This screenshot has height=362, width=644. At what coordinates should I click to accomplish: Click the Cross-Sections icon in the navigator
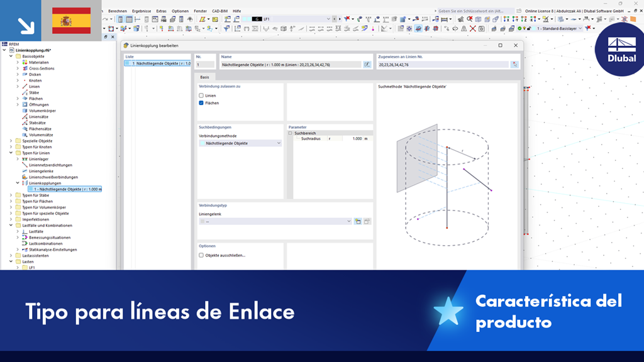coord(25,69)
